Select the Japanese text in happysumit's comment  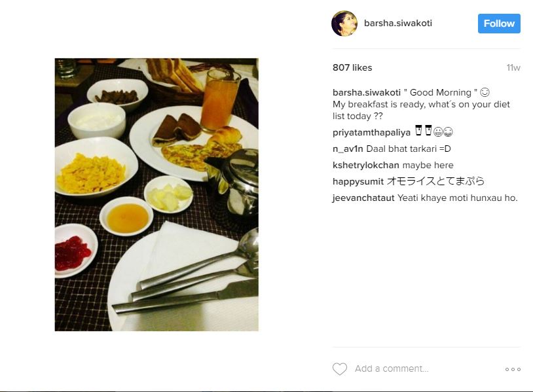click(x=435, y=181)
